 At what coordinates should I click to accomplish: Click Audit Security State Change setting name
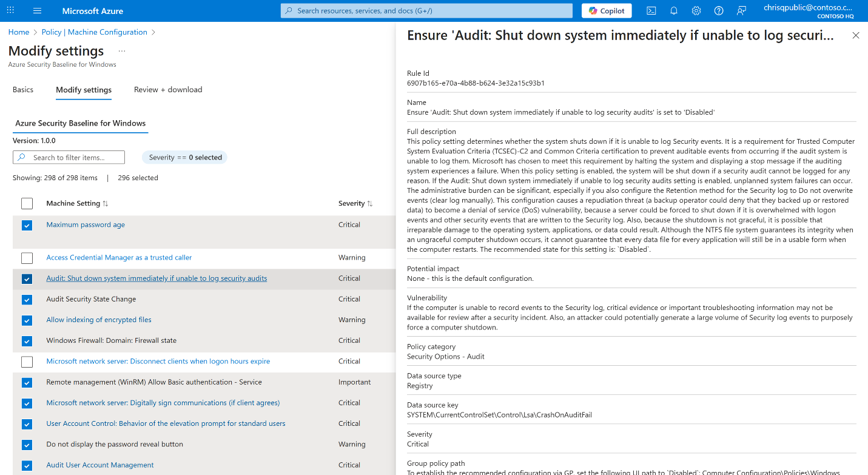[x=91, y=299]
